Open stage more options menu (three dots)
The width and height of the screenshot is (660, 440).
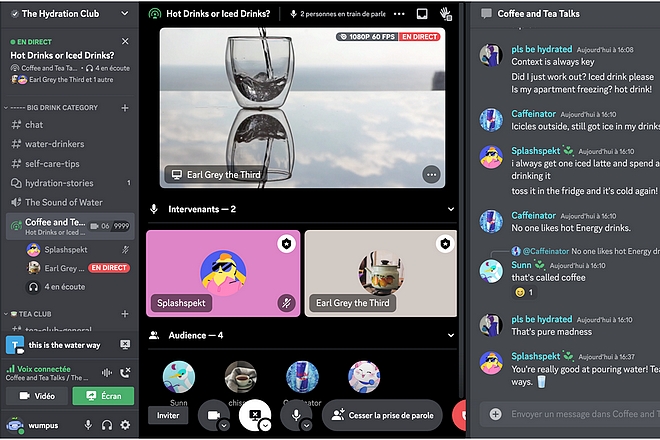[x=399, y=14]
